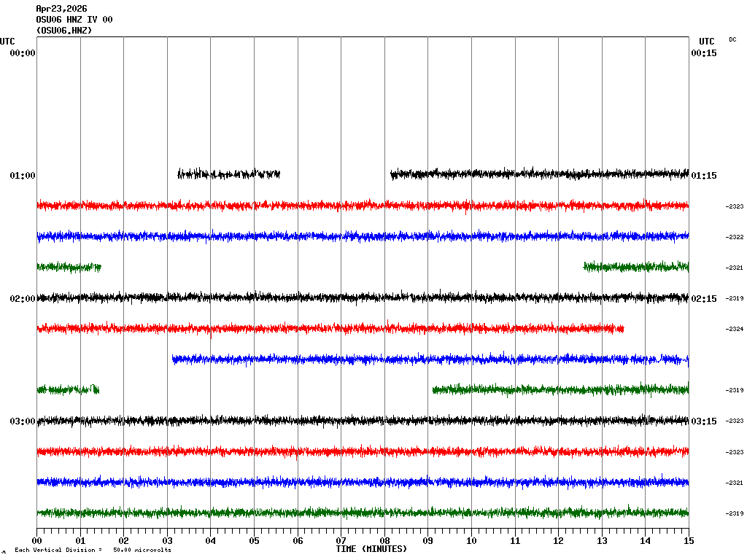Screen dimensions: 747x560
Task: Click the 03:15 end-time label
Action: 704,421
